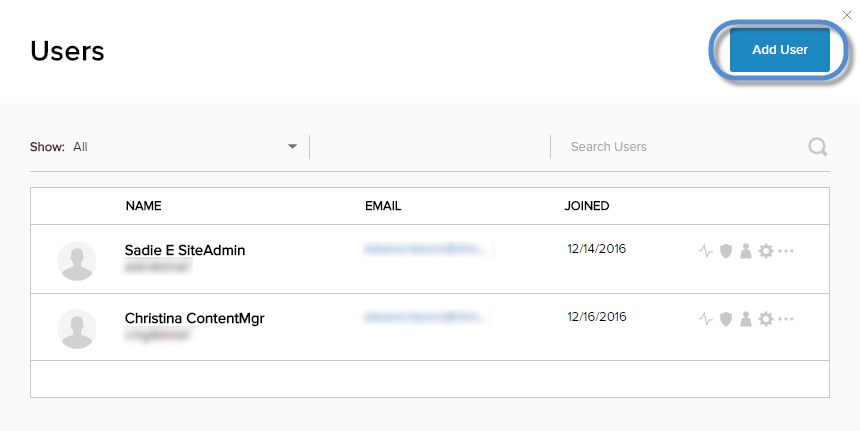Open gear settings for Christina ContentMgr
The height and width of the screenshot is (431, 860).
pos(766,319)
